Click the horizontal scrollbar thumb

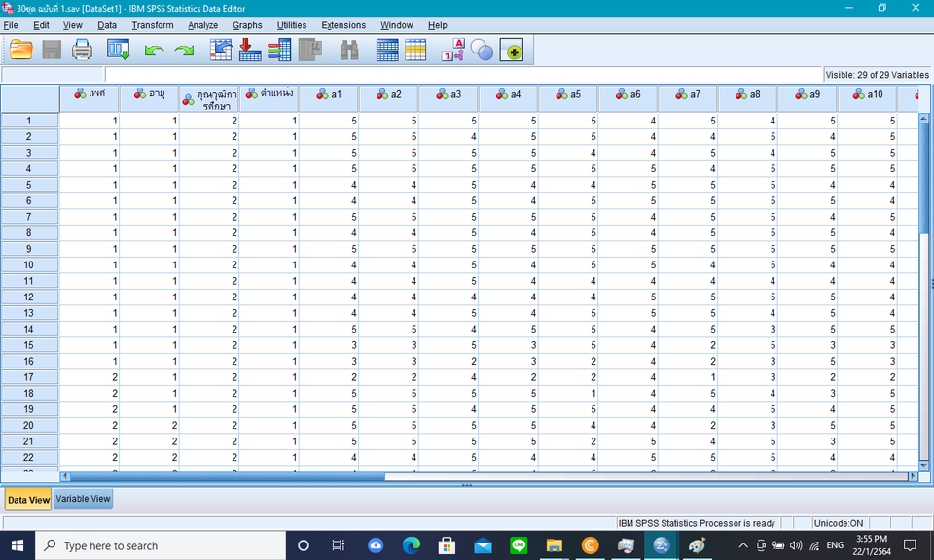227,476
